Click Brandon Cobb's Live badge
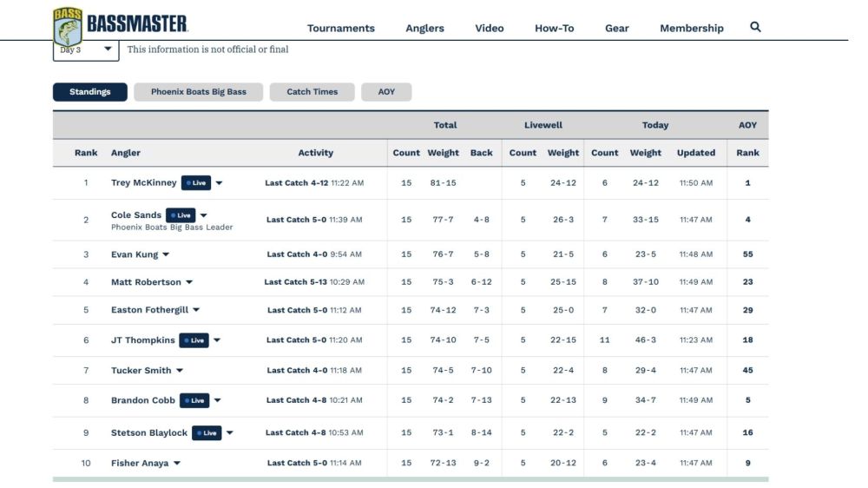This screenshot has height=488, width=868. pyautogui.click(x=194, y=400)
